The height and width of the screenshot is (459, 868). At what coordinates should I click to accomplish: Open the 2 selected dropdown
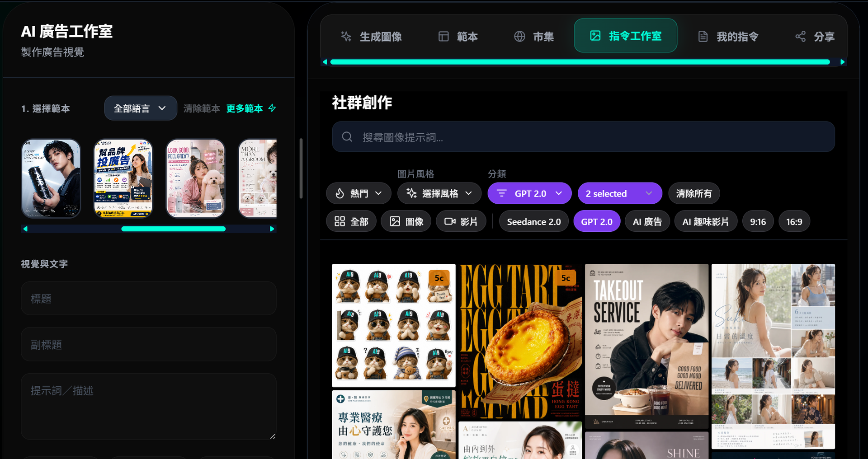pyautogui.click(x=620, y=193)
